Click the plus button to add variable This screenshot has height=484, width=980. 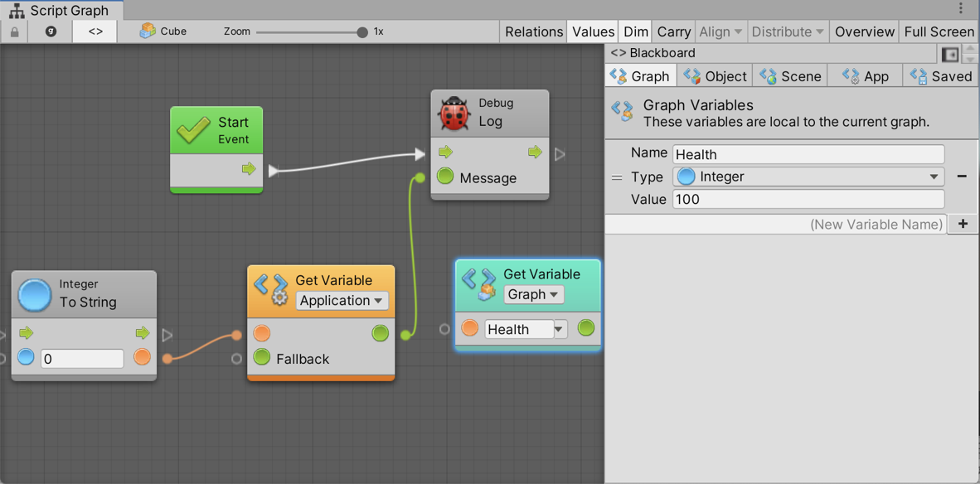[963, 224]
